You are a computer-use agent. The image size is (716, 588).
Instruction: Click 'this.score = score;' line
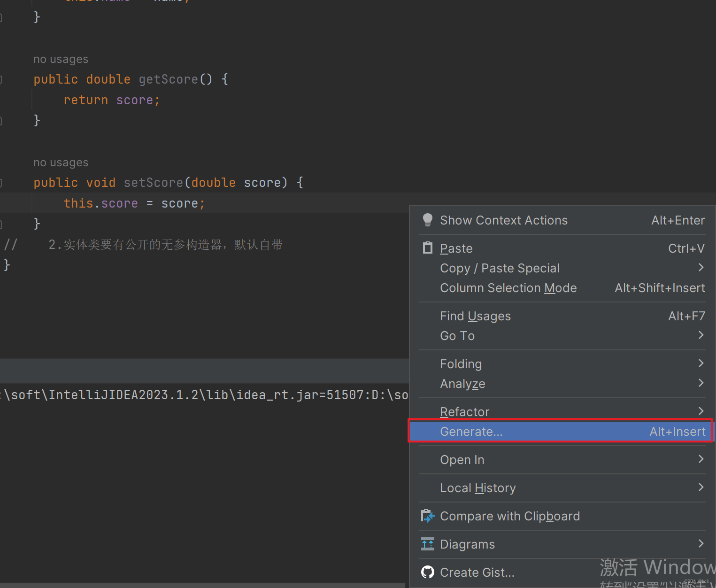point(134,203)
